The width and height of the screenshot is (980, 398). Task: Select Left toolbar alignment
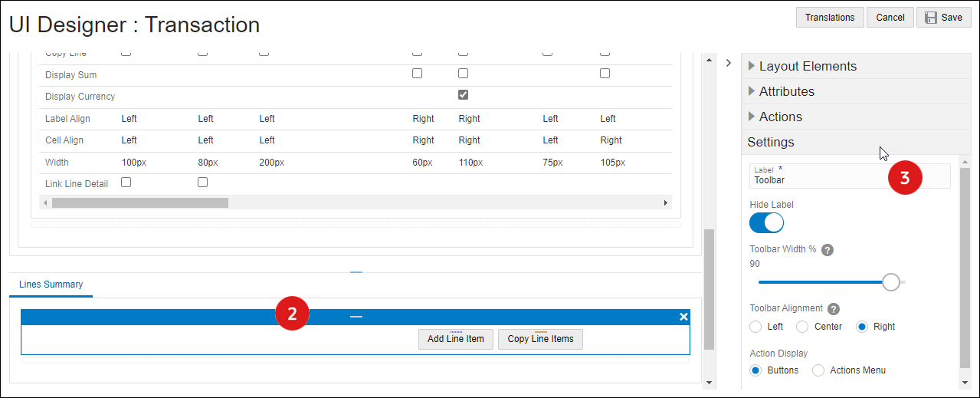click(x=756, y=327)
